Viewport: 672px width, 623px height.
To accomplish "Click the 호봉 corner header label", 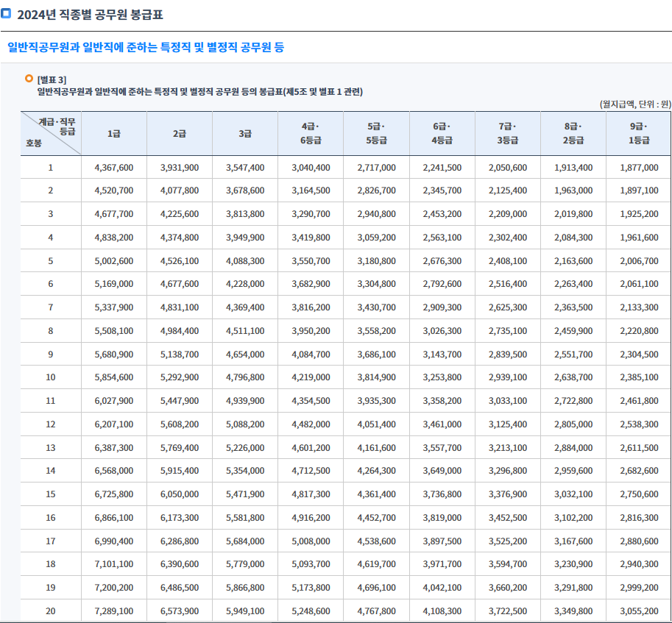I will click(x=33, y=143).
